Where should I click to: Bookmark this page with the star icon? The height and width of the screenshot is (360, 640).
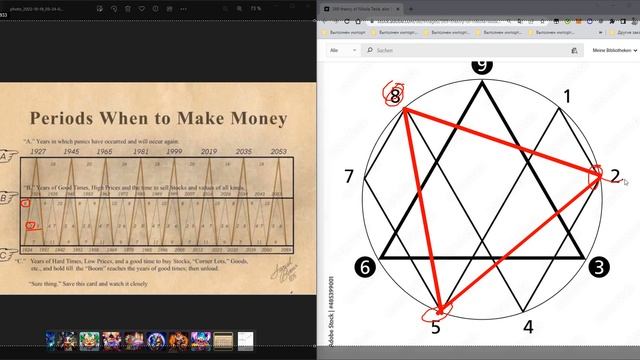pyautogui.click(x=542, y=21)
